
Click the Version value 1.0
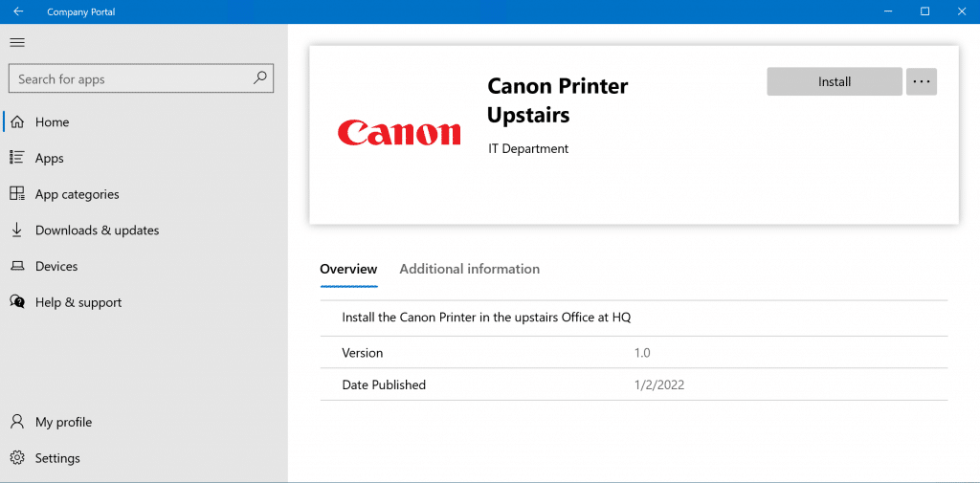click(642, 353)
